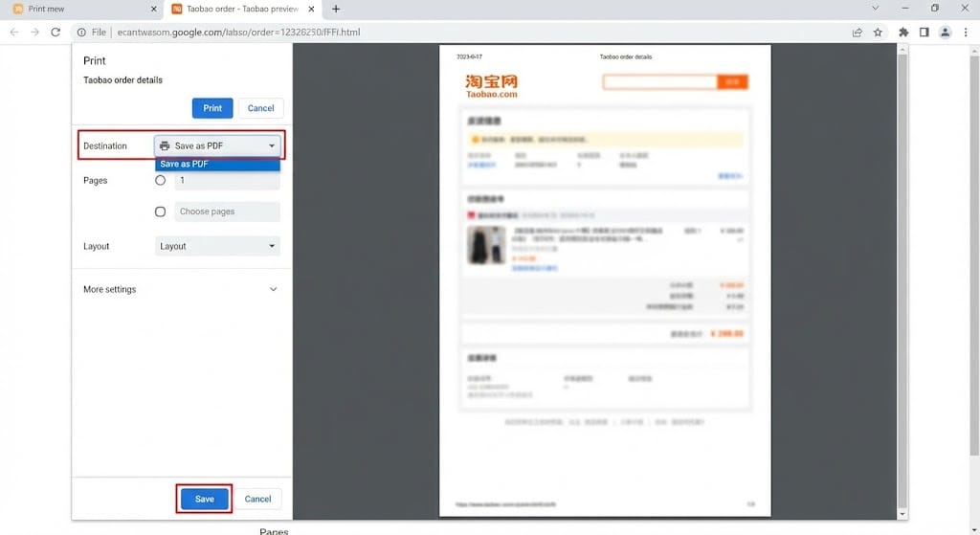Click the share page icon
The height and width of the screenshot is (535, 980).
(857, 32)
